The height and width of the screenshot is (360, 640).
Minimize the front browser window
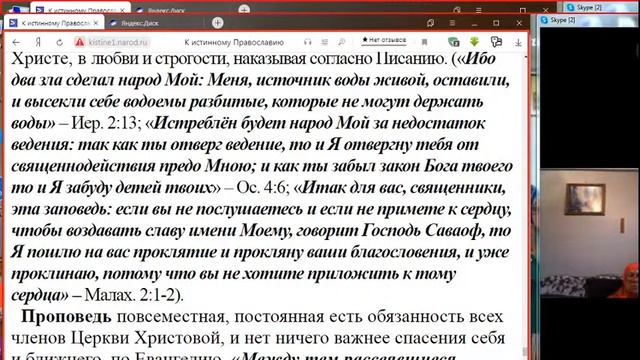474,24
